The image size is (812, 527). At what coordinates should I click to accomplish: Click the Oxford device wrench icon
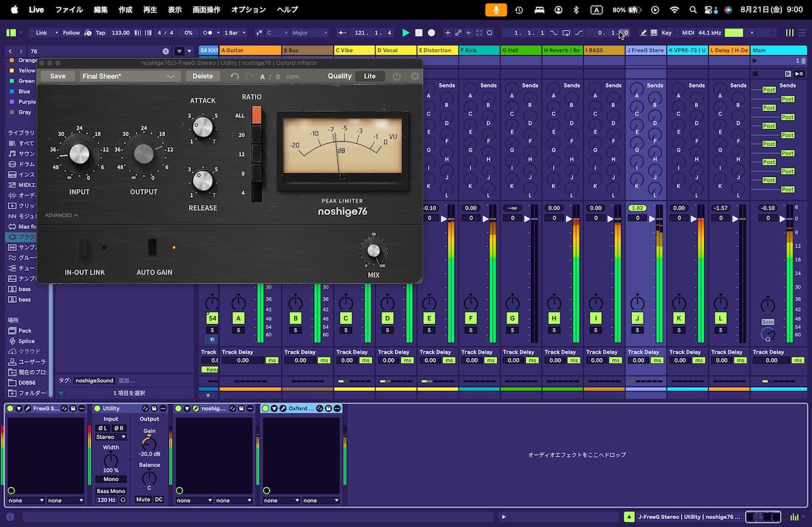point(283,409)
